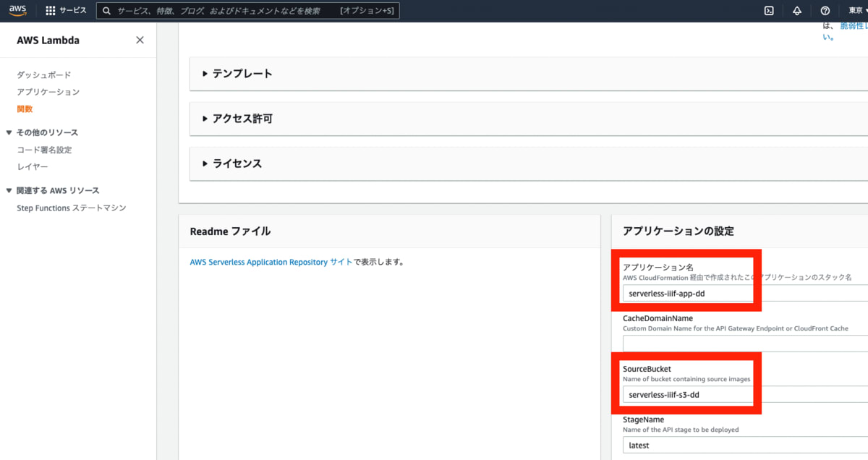Select 関数 in the sidebar
Viewport: 868px width, 460px height.
pos(23,108)
